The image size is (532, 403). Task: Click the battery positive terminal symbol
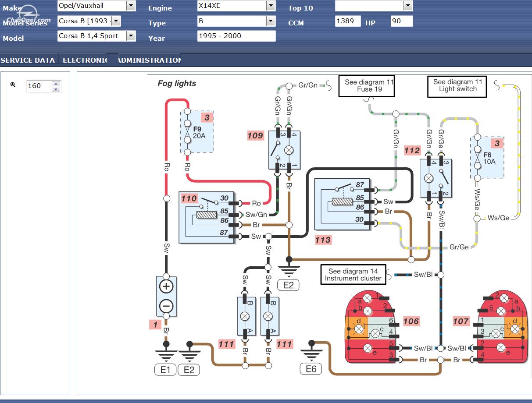tap(166, 286)
